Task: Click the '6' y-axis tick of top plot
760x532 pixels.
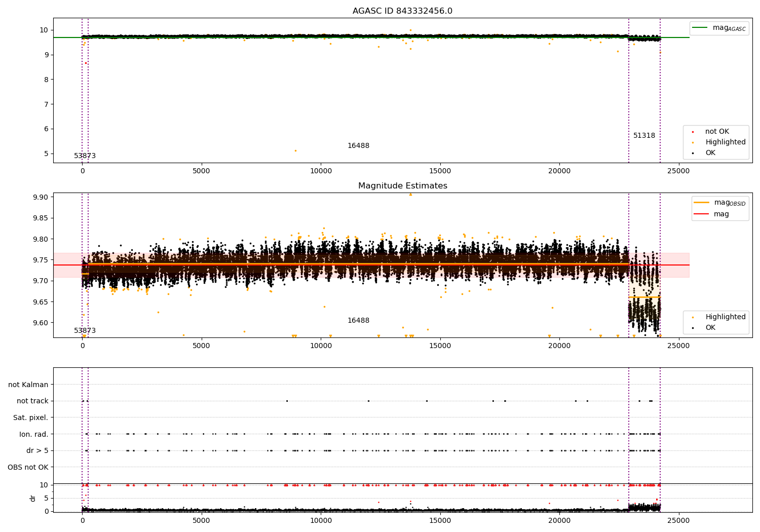Action: [46, 129]
